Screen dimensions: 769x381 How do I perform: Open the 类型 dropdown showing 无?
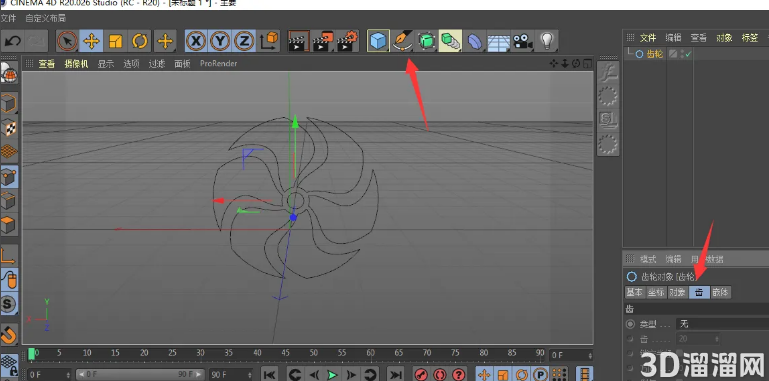pos(722,324)
